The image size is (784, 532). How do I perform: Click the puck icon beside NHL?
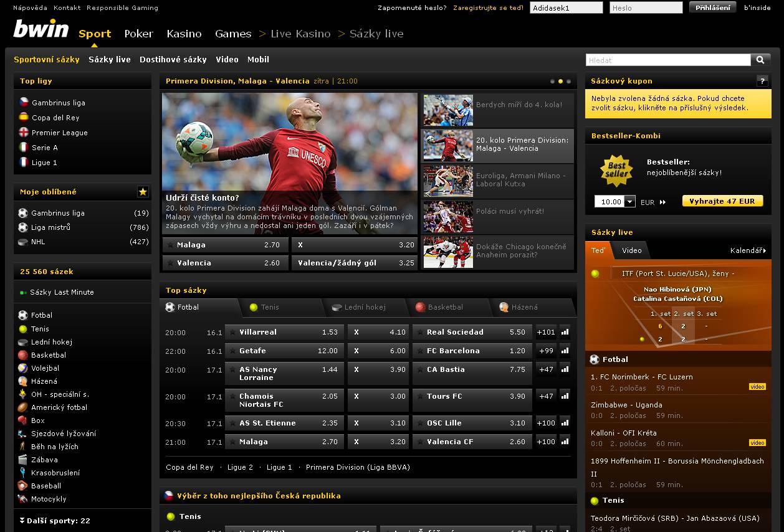(x=23, y=242)
